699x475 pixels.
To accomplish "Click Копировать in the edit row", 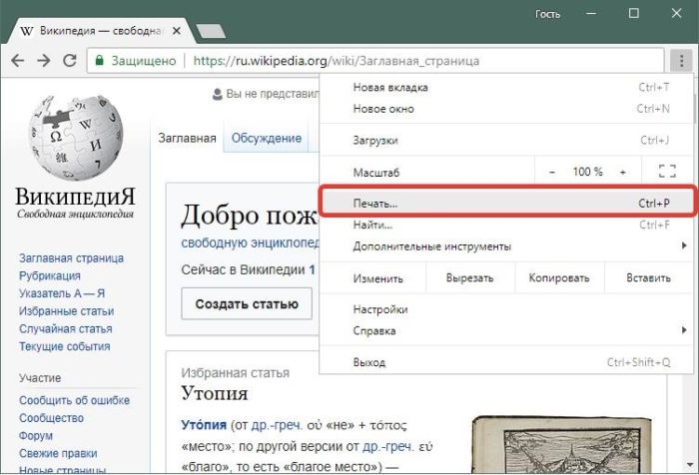I will pos(559,278).
